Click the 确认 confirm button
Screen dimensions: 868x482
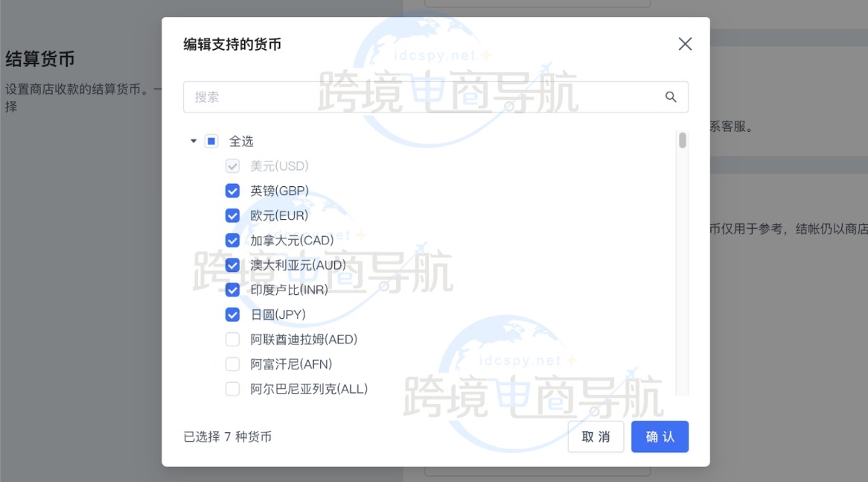pyautogui.click(x=660, y=437)
